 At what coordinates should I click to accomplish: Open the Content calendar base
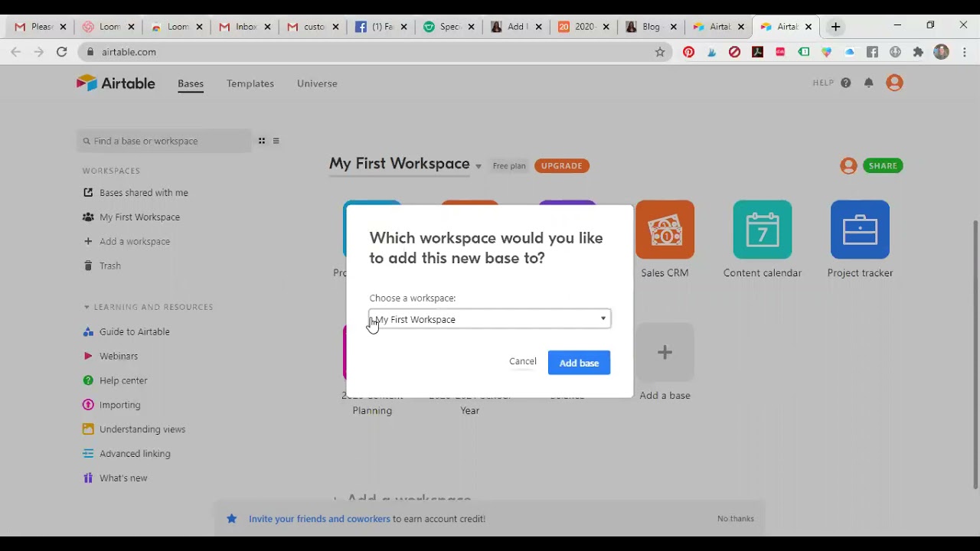click(763, 230)
